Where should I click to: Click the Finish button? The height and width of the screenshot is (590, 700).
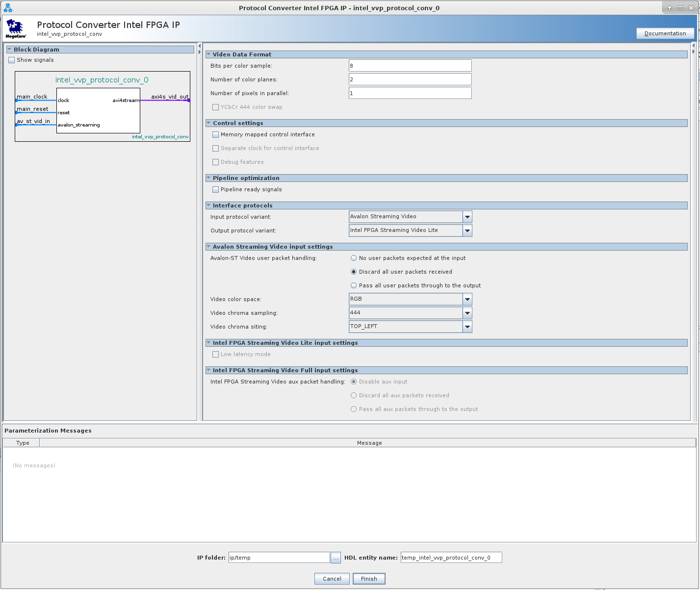coord(369,579)
